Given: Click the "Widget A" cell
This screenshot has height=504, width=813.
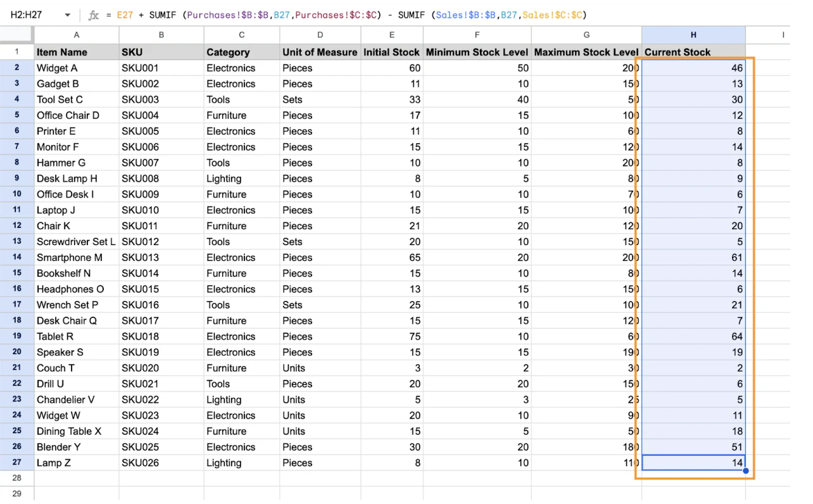Looking at the screenshot, I should (x=77, y=68).
